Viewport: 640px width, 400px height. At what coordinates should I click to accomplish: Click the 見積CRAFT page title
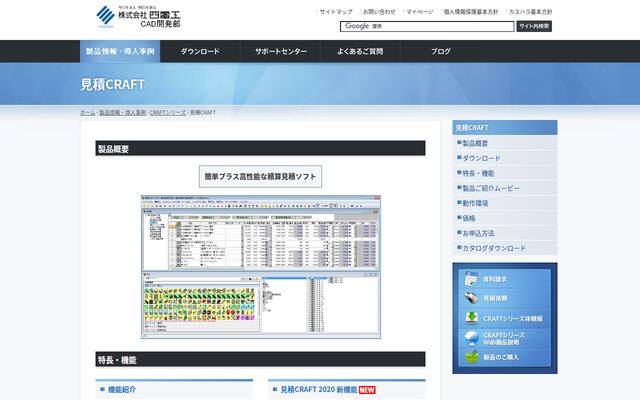click(113, 84)
